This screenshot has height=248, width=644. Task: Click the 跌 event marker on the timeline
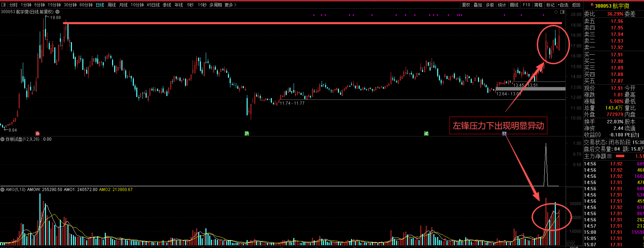click(247, 133)
